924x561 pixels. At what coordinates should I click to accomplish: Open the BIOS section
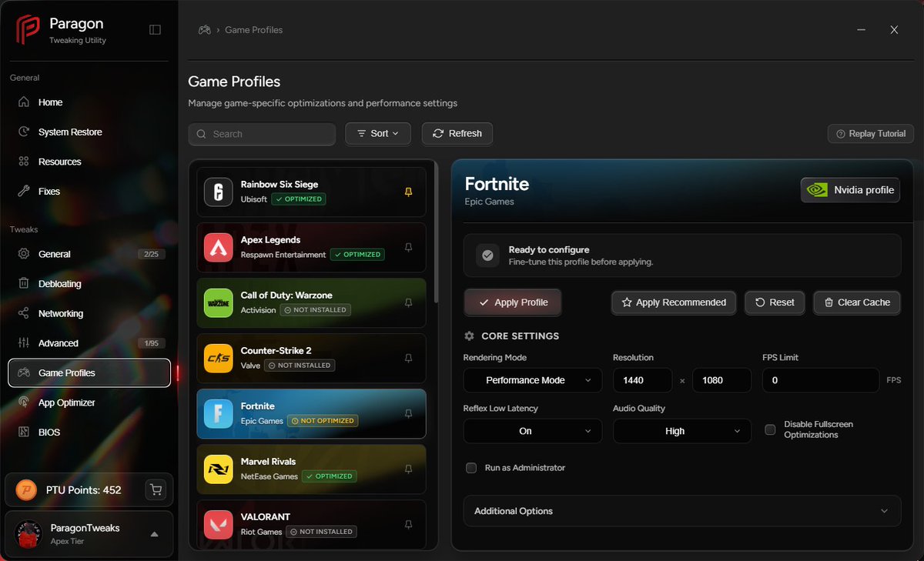click(x=89, y=432)
